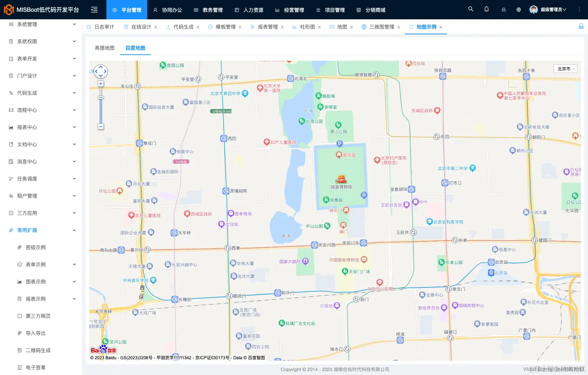Click the lock icon at tab bar right

(581, 26)
